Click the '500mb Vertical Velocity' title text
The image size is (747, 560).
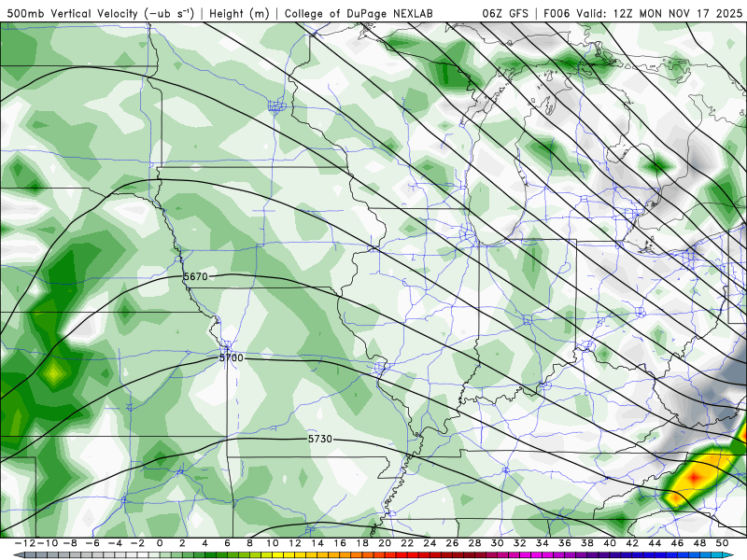(73, 13)
